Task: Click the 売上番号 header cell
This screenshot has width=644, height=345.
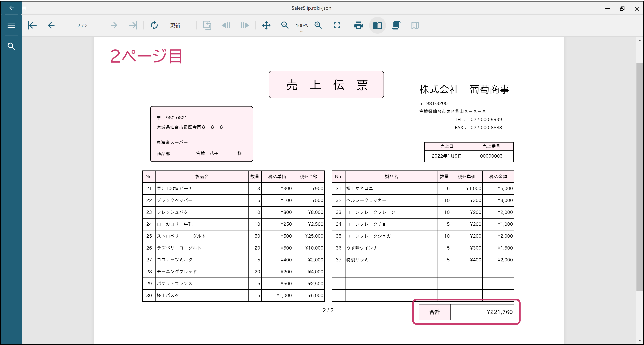Action: click(491, 146)
